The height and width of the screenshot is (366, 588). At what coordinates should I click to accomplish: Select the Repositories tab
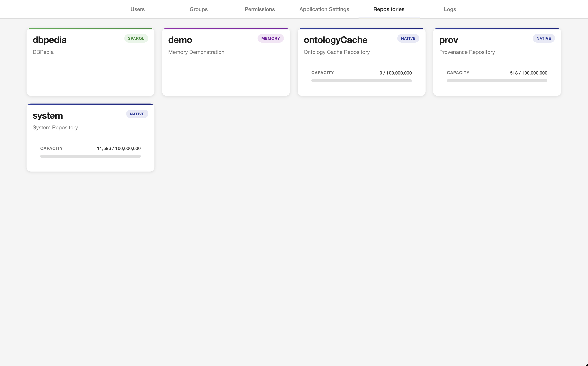(x=389, y=9)
